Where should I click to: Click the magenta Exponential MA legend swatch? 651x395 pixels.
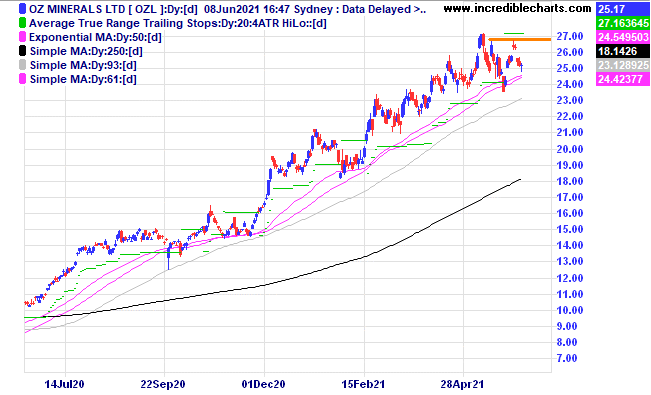22,37
